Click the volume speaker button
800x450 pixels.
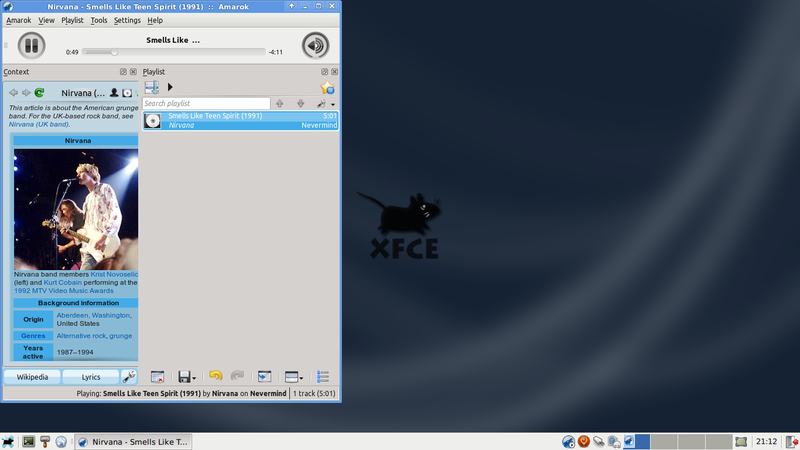point(315,45)
